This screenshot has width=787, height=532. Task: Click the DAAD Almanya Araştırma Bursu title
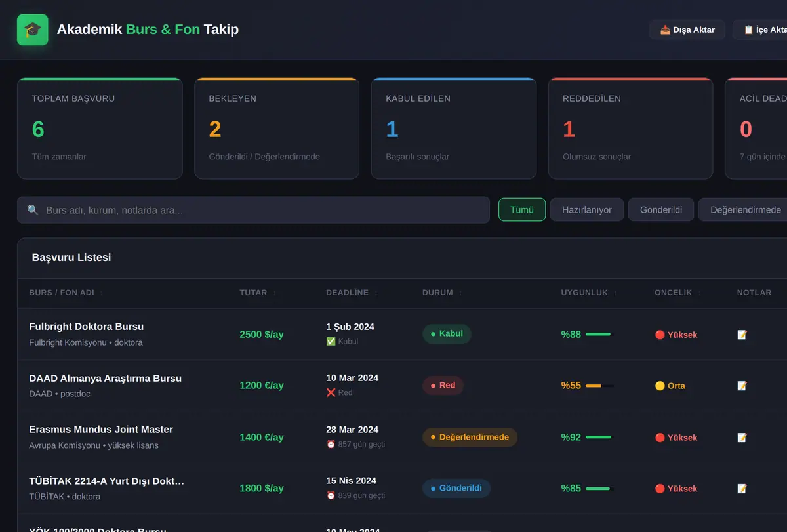pos(106,379)
